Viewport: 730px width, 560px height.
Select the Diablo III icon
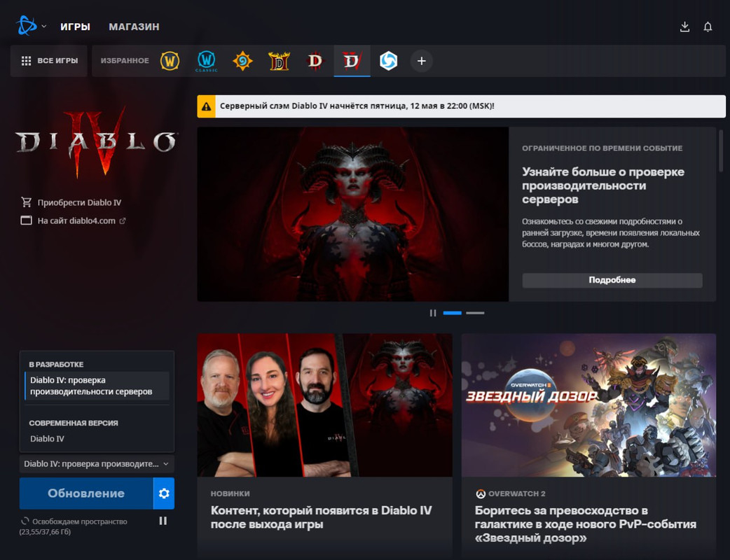315,61
